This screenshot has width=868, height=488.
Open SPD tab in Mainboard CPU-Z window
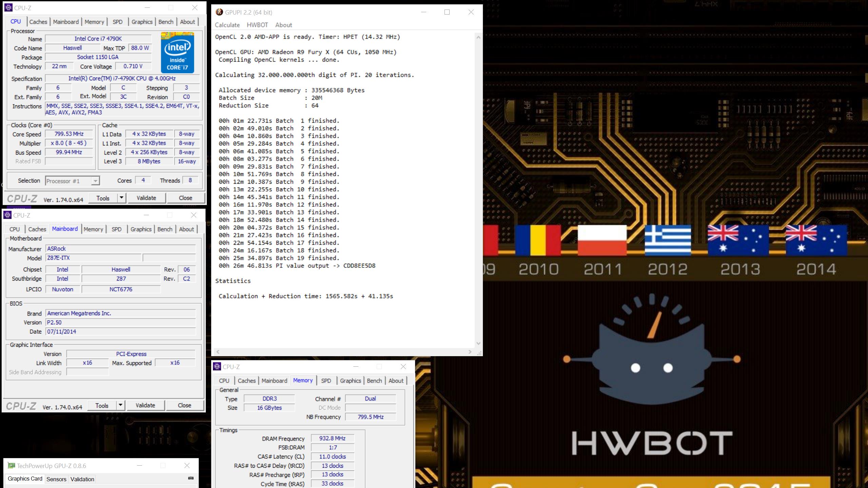click(116, 229)
